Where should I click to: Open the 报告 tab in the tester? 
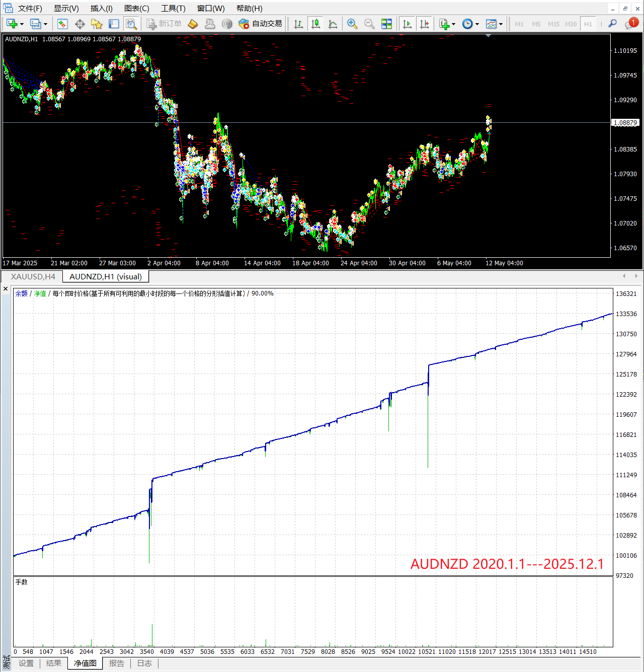click(116, 663)
